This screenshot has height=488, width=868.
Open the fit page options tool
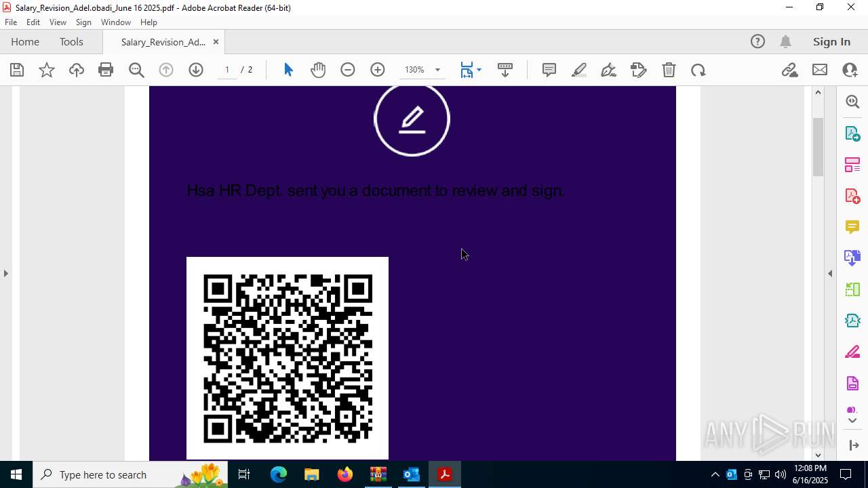pyautogui.click(x=471, y=70)
